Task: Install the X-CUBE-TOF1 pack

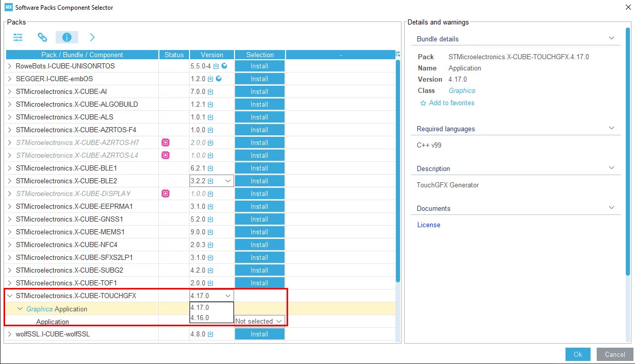Action: (260, 283)
